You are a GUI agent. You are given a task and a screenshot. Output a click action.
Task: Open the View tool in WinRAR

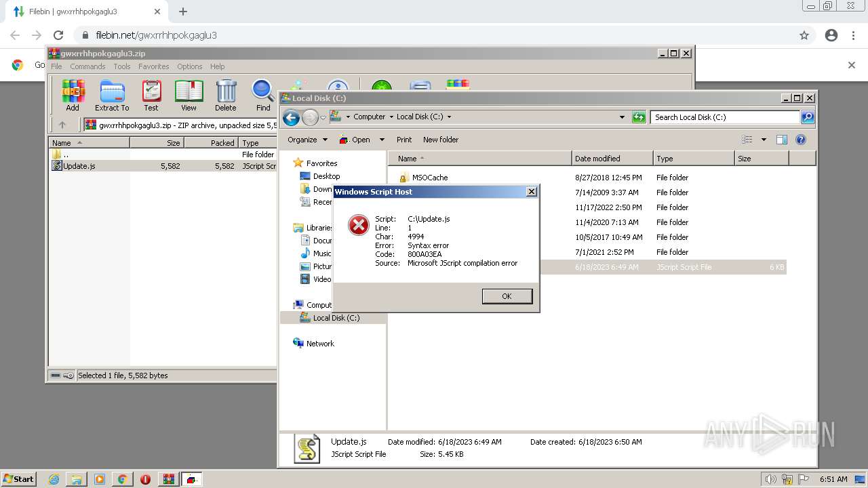189,96
